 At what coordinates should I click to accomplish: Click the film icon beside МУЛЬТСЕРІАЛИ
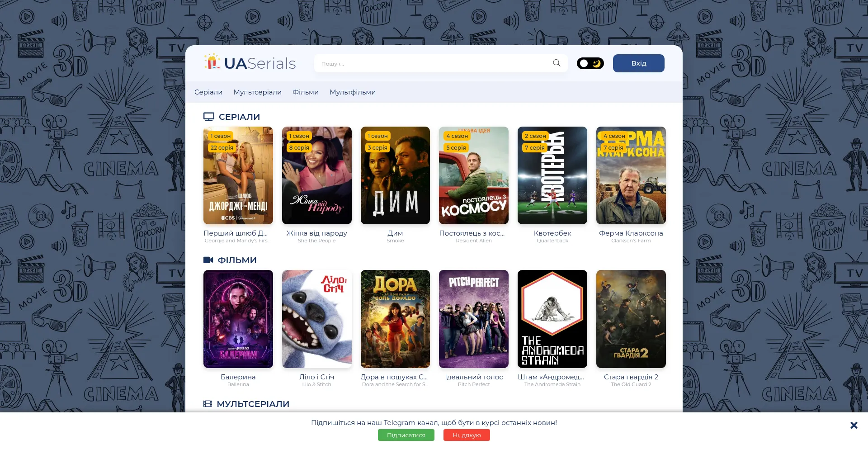208,404
